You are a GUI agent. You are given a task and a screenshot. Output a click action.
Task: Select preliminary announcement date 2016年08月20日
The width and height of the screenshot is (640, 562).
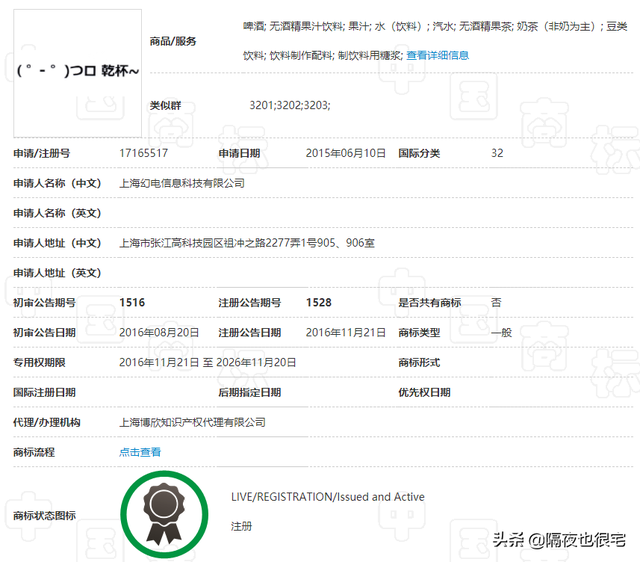point(159,333)
